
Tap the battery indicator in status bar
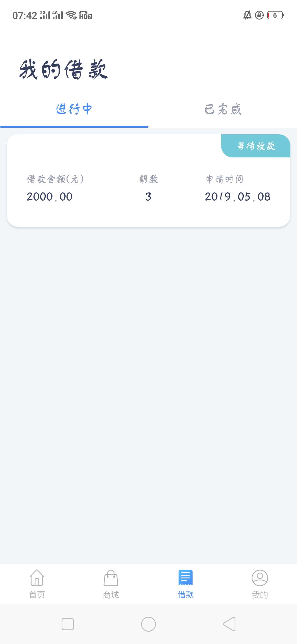276,15
